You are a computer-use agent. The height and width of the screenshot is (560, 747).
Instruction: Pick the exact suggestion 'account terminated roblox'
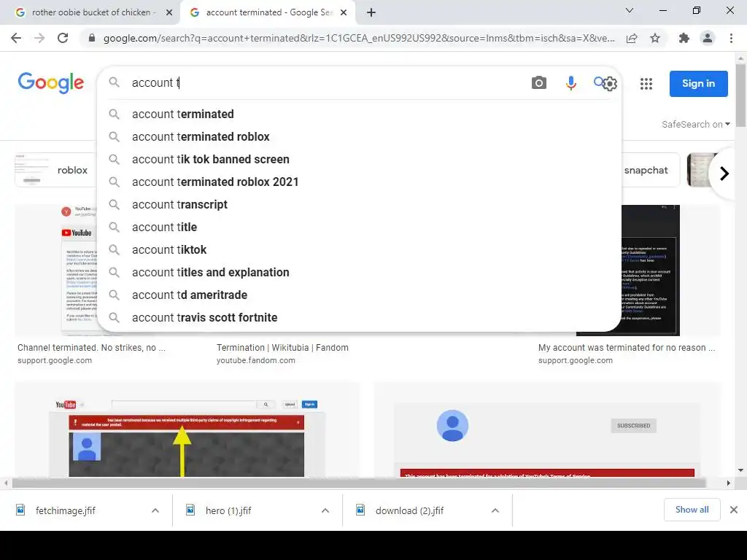[359, 136]
